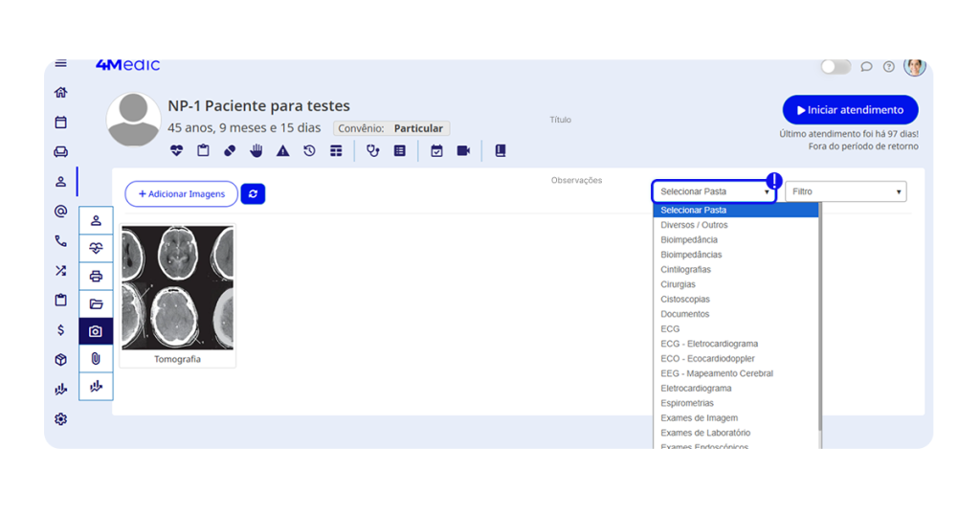The width and height of the screenshot is (980, 515).
Task: Click the blue refresh images button
Action: pyautogui.click(x=253, y=193)
